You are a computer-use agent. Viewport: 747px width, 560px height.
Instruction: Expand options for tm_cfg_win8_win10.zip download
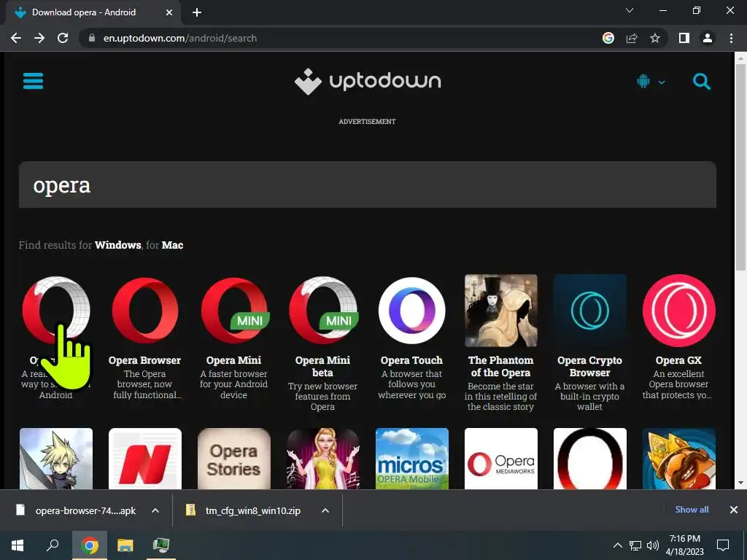tap(325, 510)
